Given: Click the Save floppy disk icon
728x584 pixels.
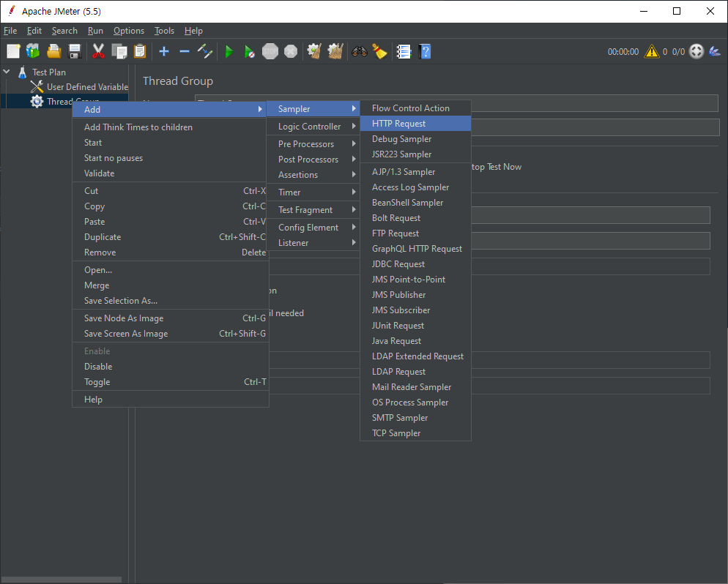Looking at the screenshot, I should tap(75, 51).
